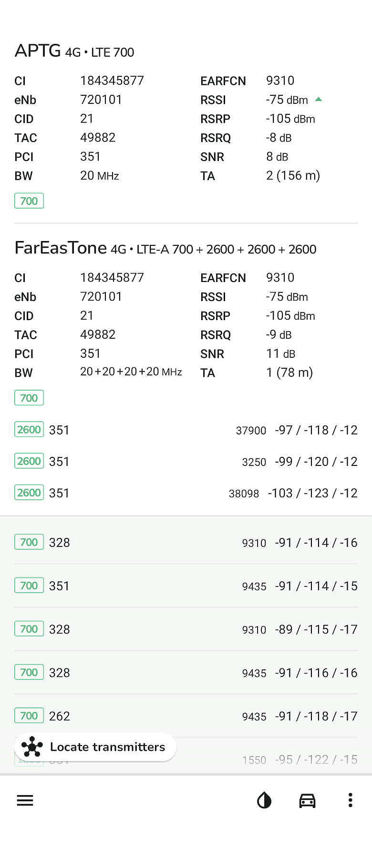Screen dimensions: 372x868
Task: Tap the FarEasTone CI value 184345877
Action: coord(112,278)
